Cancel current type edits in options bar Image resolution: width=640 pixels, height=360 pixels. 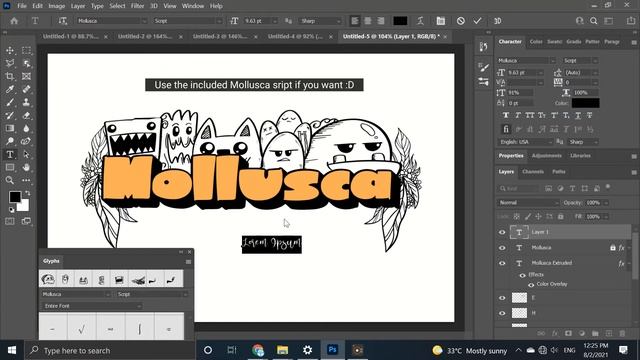[x=460, y=21]
